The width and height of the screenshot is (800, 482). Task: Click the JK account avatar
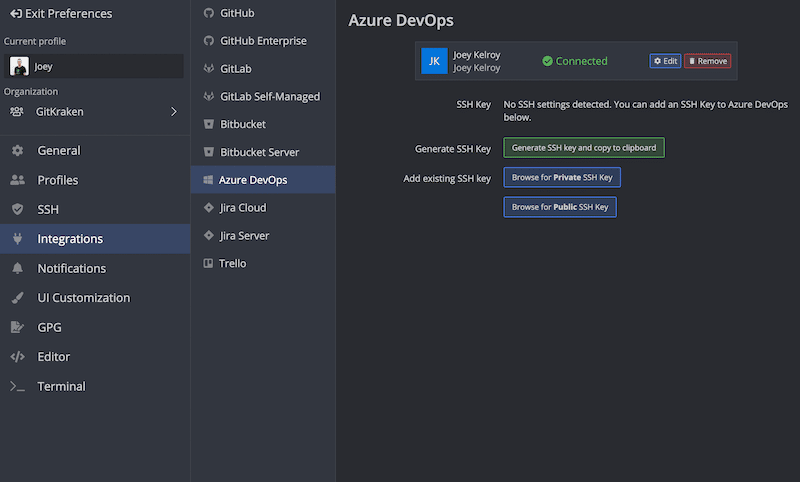[x=435, y=61]
